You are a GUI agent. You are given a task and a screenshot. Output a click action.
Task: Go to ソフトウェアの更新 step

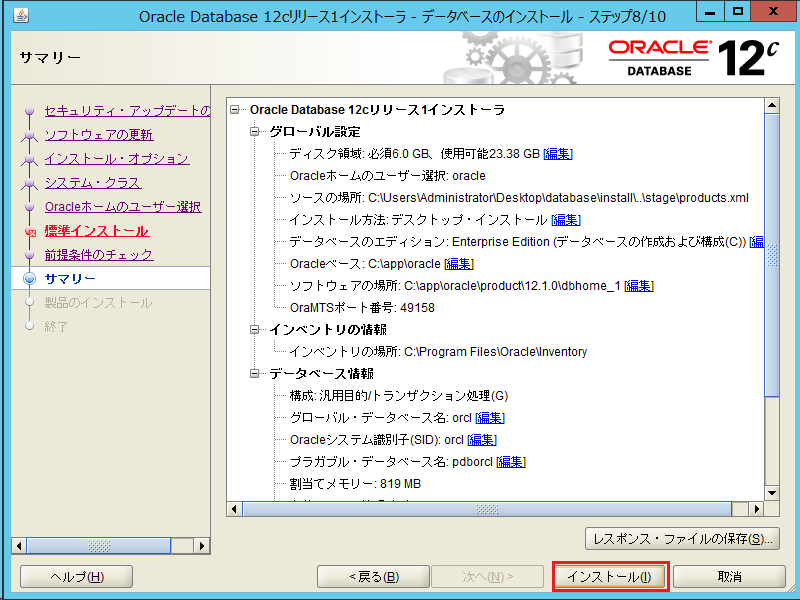point(99,135)
